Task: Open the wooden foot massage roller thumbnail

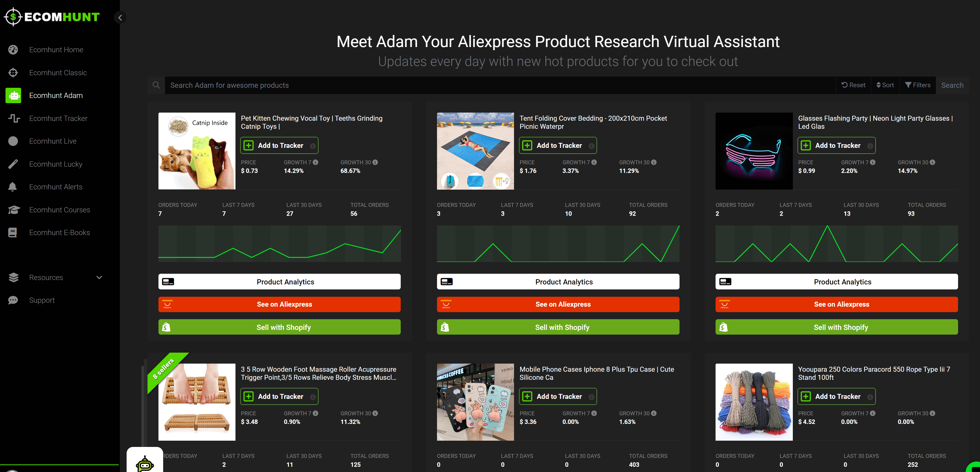Action: (x=197, y=402)
